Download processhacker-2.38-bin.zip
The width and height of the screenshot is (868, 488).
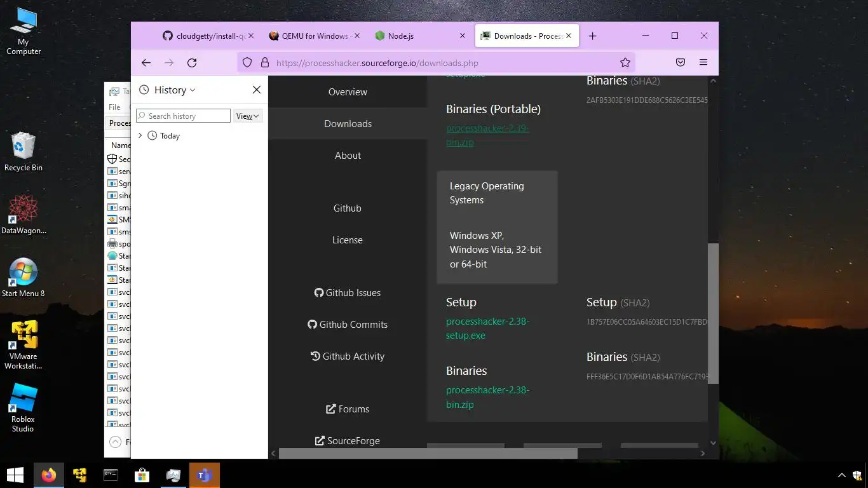pyautogui.click(x=487, y=396)
